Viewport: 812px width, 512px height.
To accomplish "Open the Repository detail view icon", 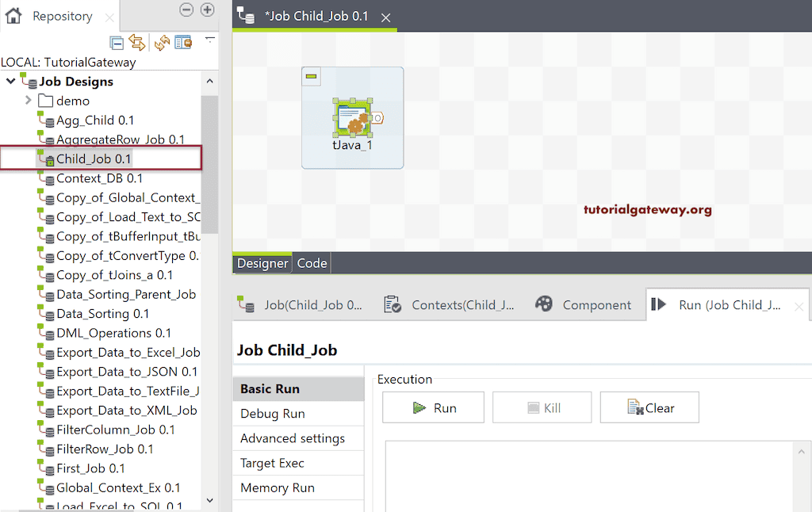I will click(184, 42).
